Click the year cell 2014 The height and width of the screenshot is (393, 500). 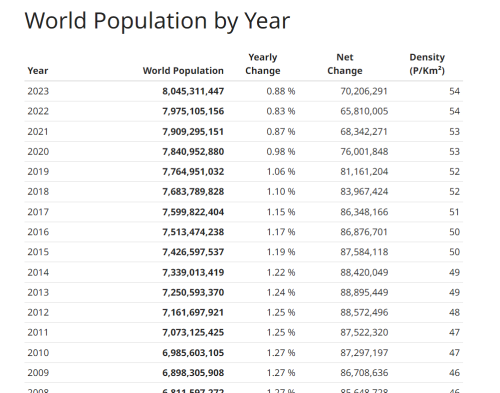click(38, 273)
